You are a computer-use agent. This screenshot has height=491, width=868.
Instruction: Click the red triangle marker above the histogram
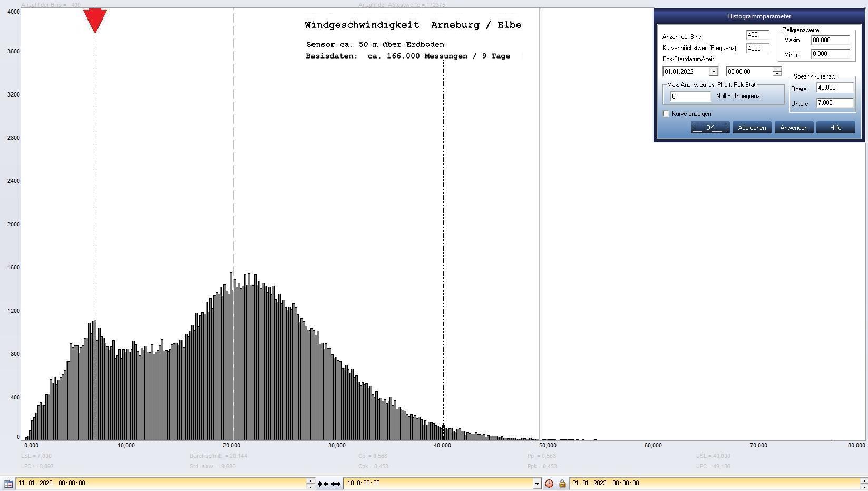pos(95,21)
